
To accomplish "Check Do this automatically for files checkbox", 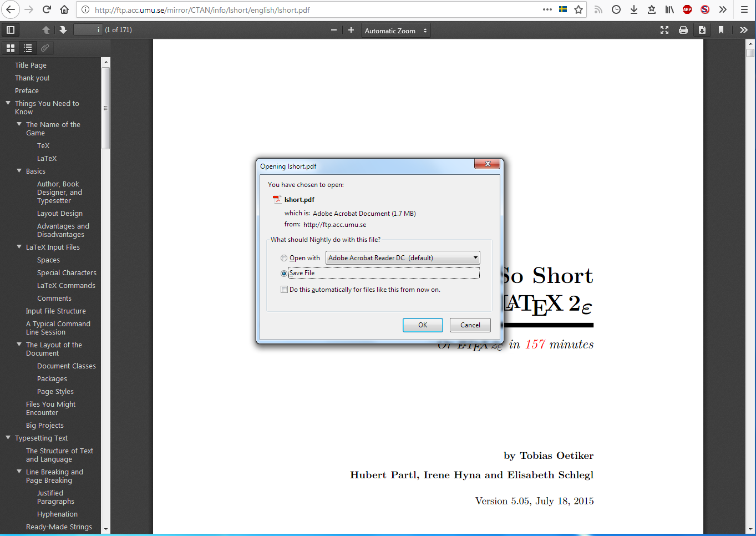I will [x=284, y=290].
